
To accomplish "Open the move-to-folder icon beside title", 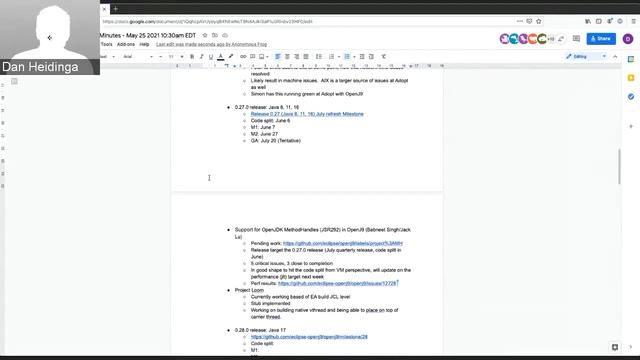I will (x=215, y=36).
